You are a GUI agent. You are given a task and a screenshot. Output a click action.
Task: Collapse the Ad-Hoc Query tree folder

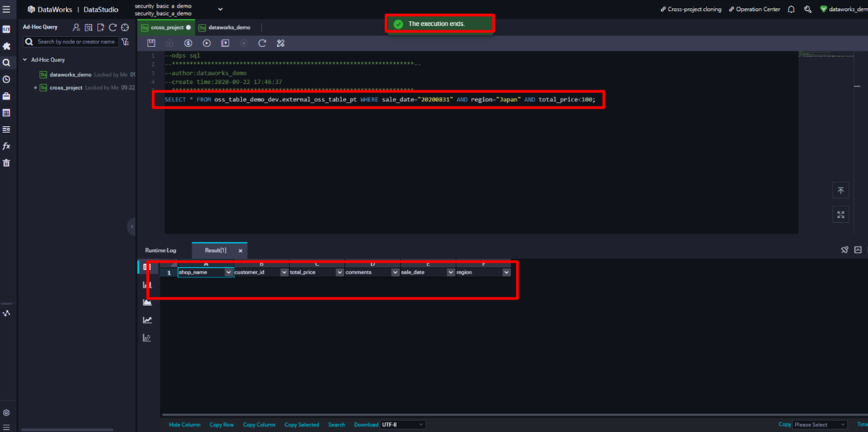click(x=25, y=60)
